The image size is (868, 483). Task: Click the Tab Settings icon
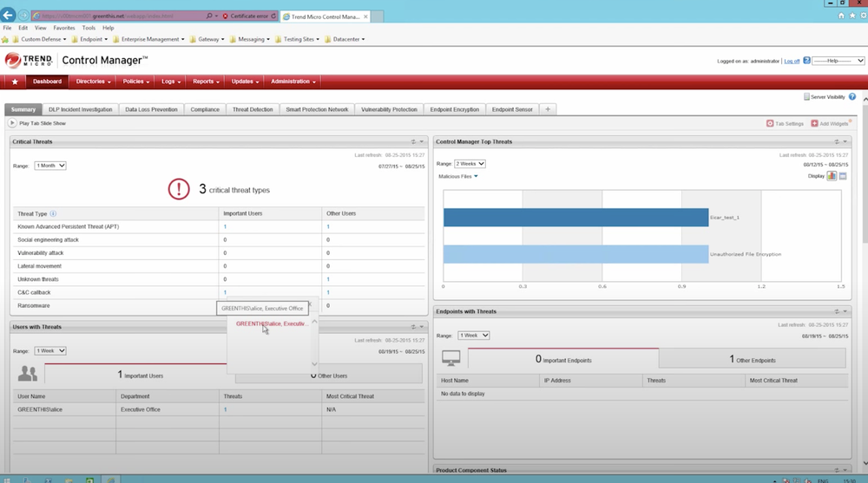click(x=769, y=123)
